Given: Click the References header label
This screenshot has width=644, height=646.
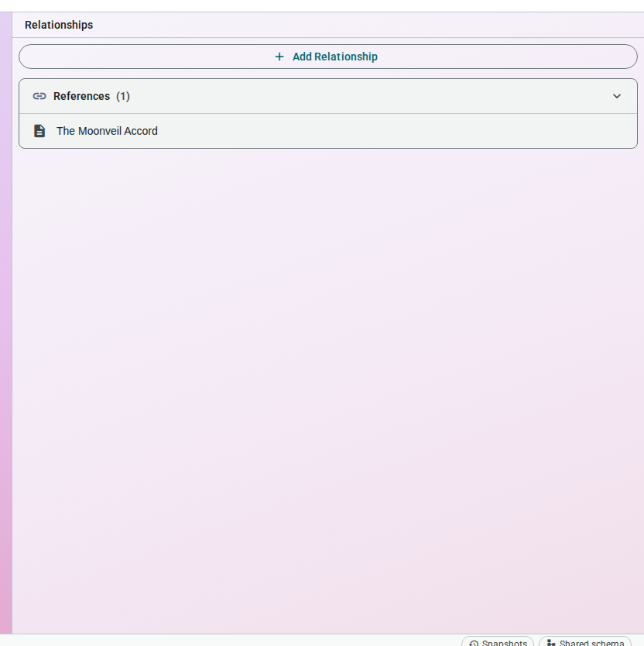Looking at the screenshot, I should [81, 96].
